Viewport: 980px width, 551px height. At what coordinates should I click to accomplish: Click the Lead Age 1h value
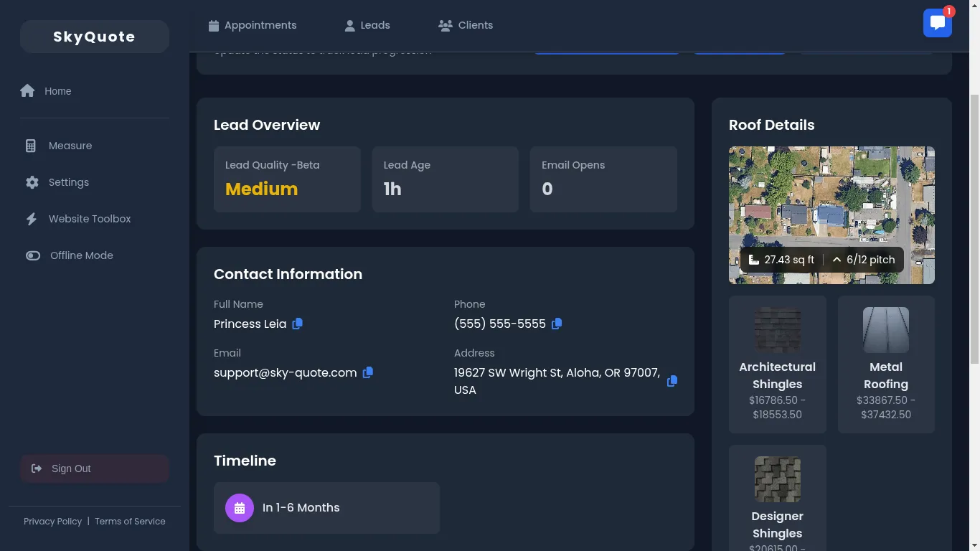[x=392, y=189]
